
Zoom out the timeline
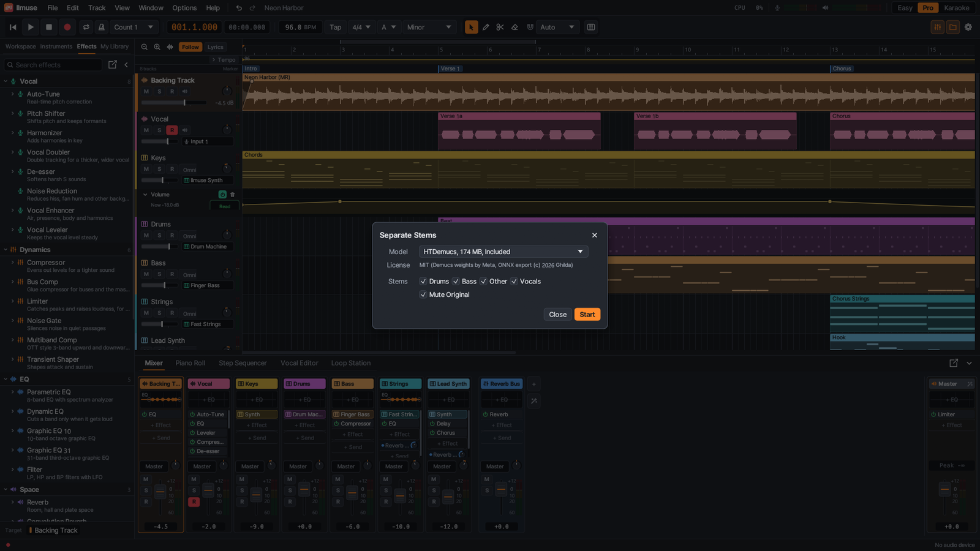coord(145,47)
